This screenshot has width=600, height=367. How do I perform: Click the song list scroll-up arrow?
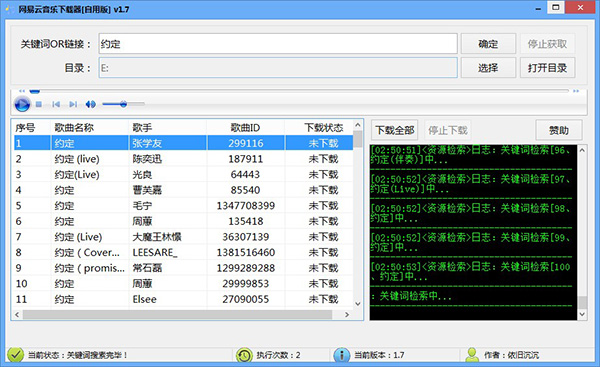pos(358,125)
